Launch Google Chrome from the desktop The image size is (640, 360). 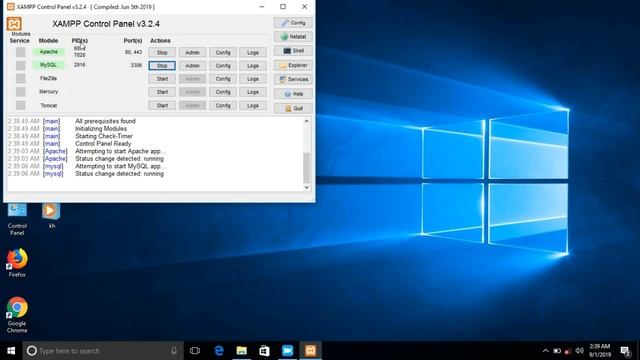pyautogui.click(x=17, y=315)
